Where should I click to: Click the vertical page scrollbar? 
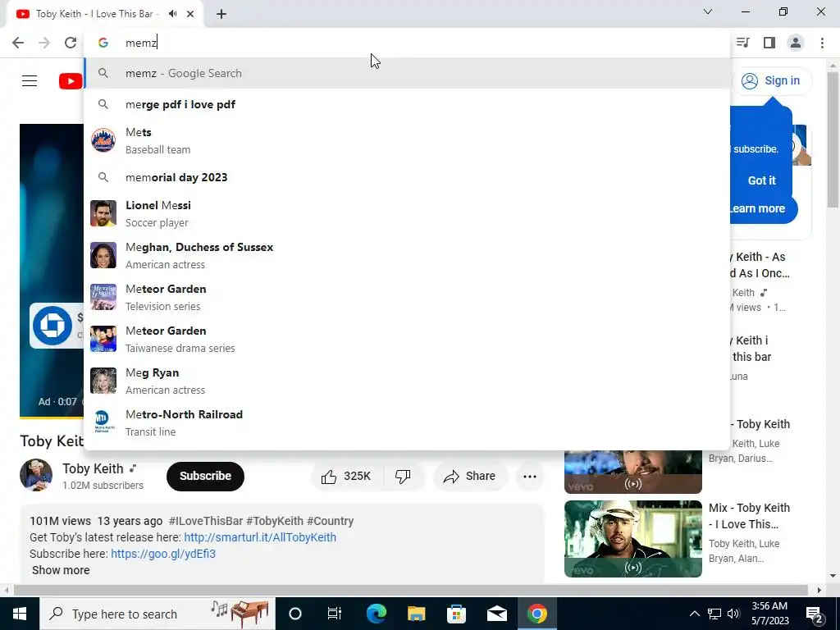[832, 139]
